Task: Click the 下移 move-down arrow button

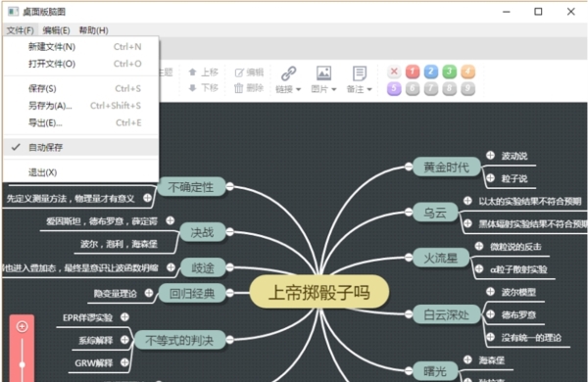Action: coord(204,88)
